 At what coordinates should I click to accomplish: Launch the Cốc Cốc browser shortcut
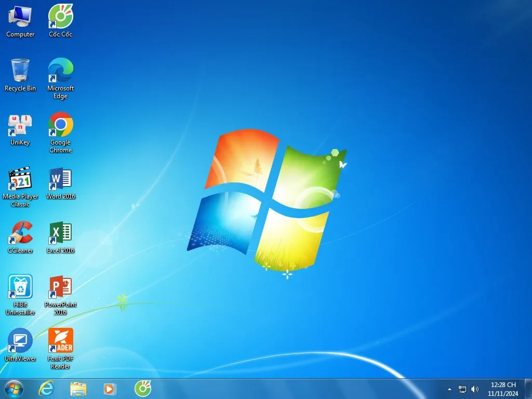coord(60,16)
